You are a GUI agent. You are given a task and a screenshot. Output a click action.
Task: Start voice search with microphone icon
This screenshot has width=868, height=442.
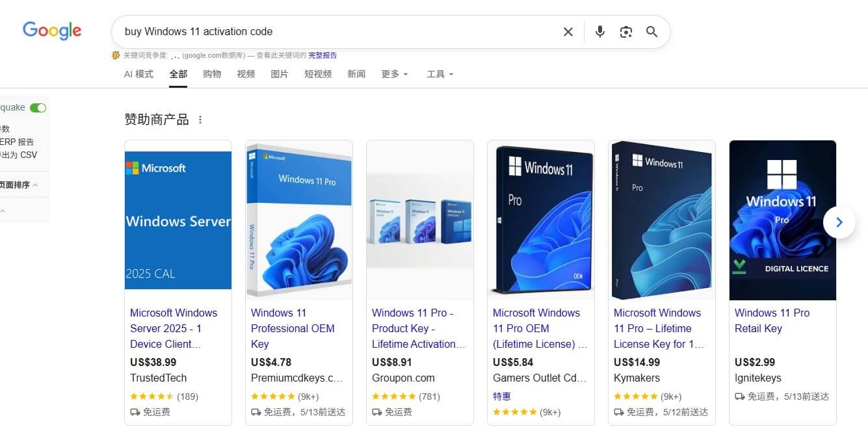click(600, 32)
